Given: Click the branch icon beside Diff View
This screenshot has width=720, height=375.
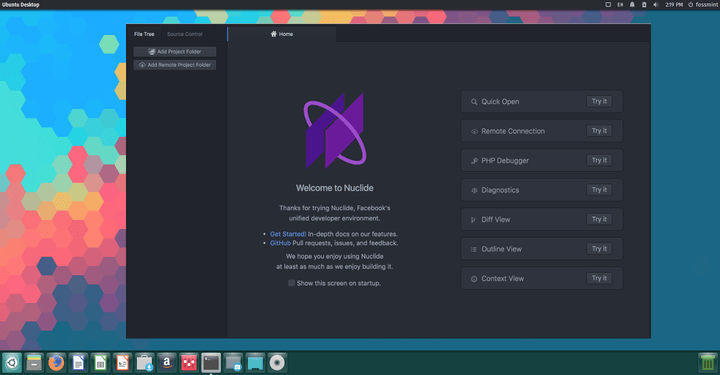Looking at the screenshot, I should 473,220.
